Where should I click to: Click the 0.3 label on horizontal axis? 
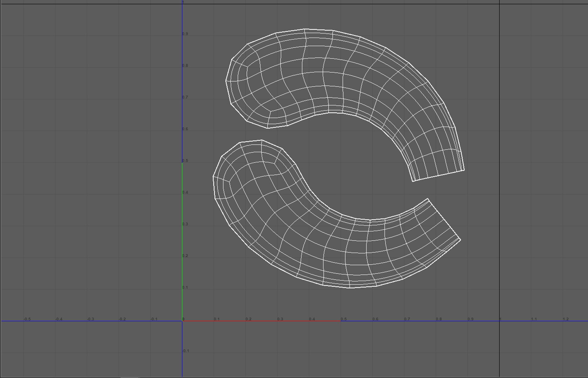coord(280,319)
